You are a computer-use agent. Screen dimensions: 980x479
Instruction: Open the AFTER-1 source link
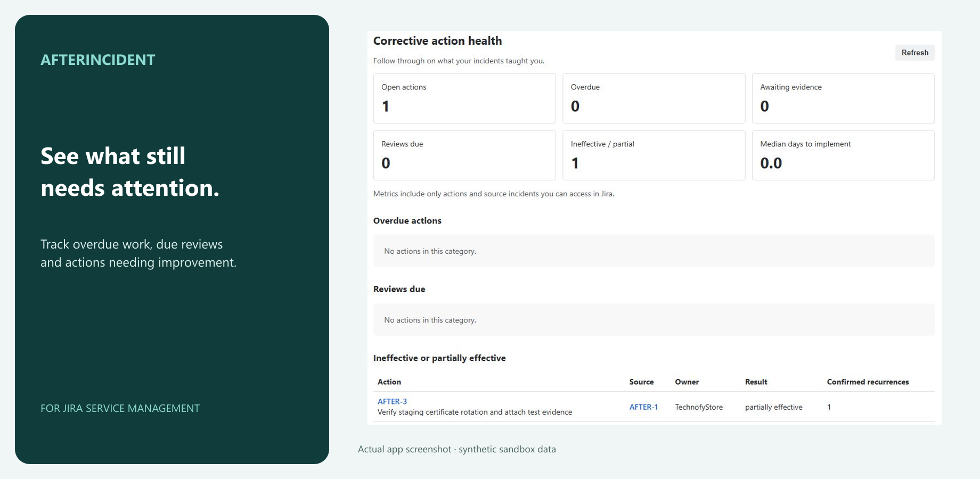[643, 407]
